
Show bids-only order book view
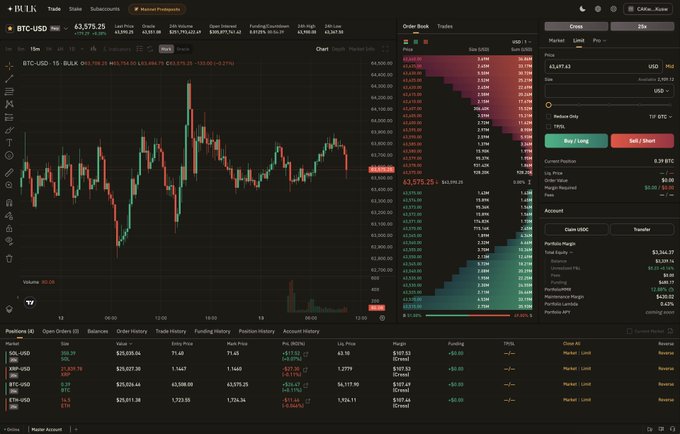click(x=416, y=42)
